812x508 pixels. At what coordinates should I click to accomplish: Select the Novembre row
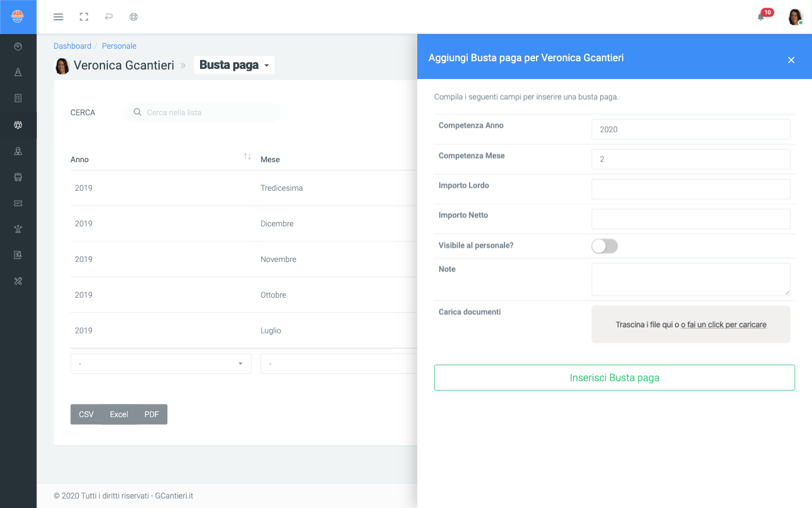[244, 259]
